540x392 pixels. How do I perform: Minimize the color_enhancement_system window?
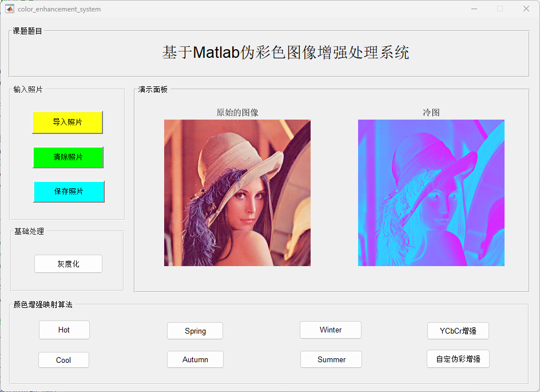tap(474, 9)
